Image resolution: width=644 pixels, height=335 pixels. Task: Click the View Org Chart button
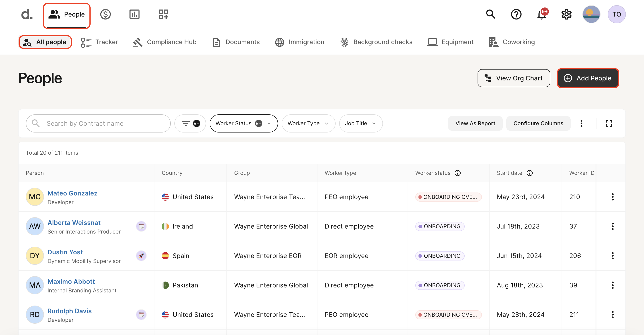point(514,78)
